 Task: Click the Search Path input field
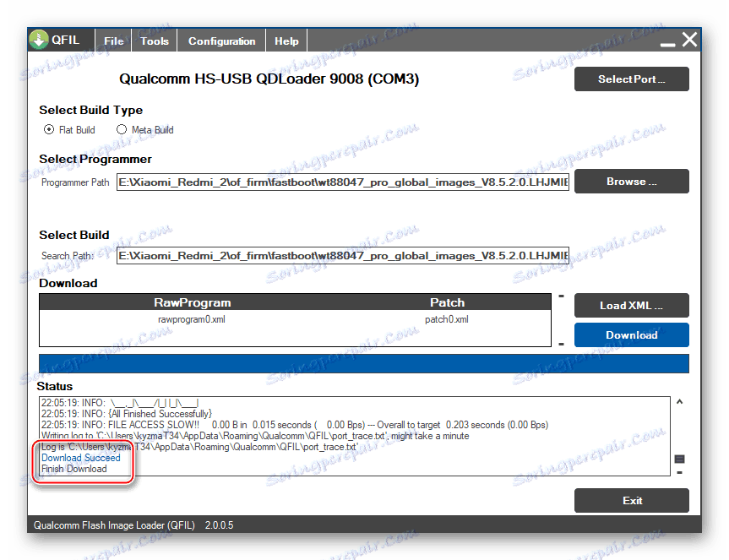point(343,256)
